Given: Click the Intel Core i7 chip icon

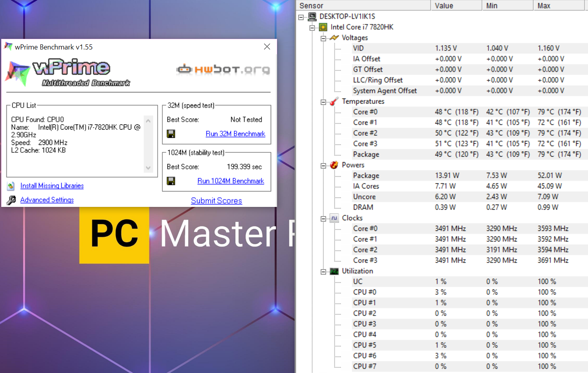Looking at the screenshot, I should (323, 27).
